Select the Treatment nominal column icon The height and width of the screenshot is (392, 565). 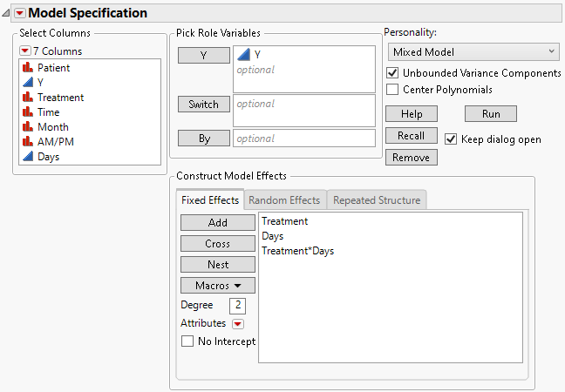coord(27,98)
